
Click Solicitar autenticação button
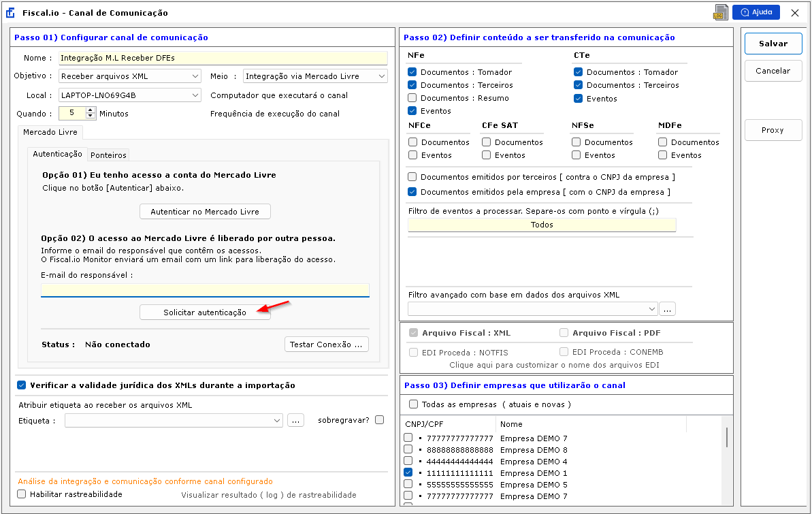pos(205,312)
